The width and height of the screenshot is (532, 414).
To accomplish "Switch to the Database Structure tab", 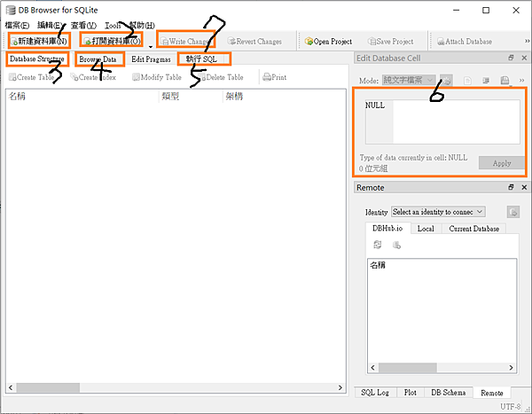I will 37,59.
